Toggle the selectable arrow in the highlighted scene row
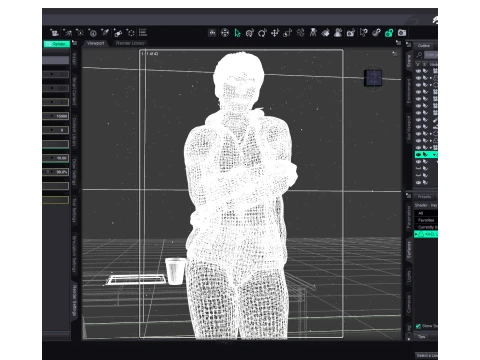The image size is (480, 360). [425, 155]
